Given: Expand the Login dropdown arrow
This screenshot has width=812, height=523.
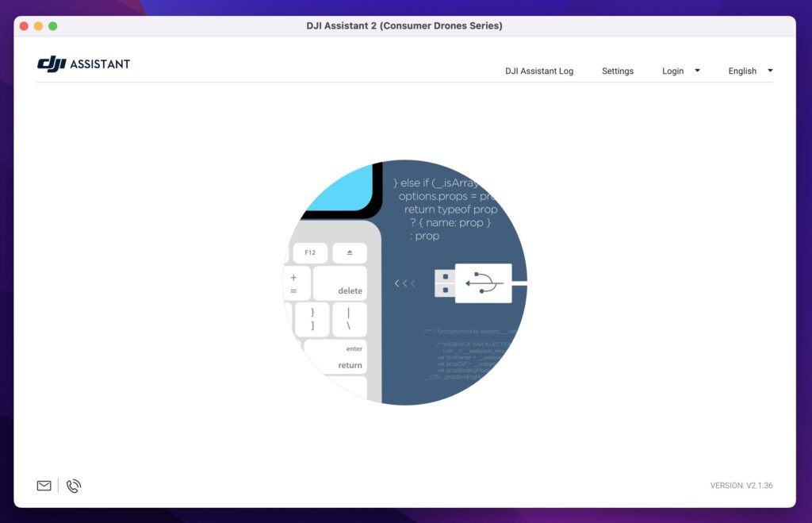Looking at the screenshot, I should 697,71.
